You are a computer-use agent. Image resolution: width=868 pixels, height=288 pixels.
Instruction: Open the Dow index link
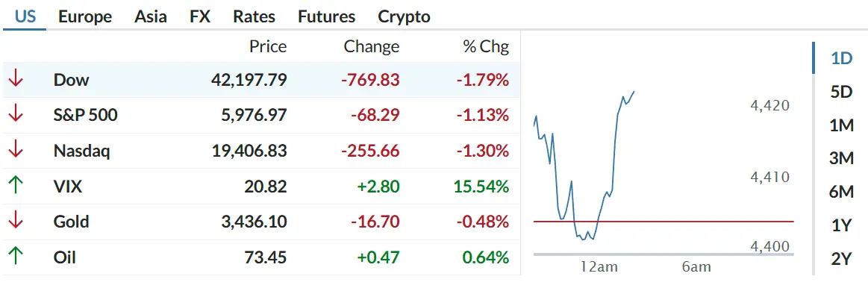click(x=71, y=80)
